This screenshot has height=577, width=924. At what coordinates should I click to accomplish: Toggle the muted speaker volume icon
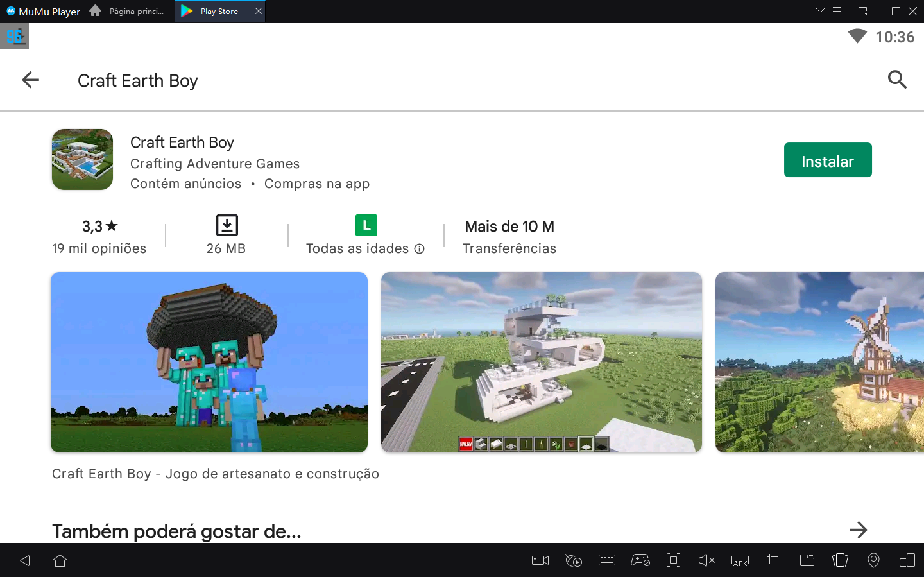click(706, 560)
